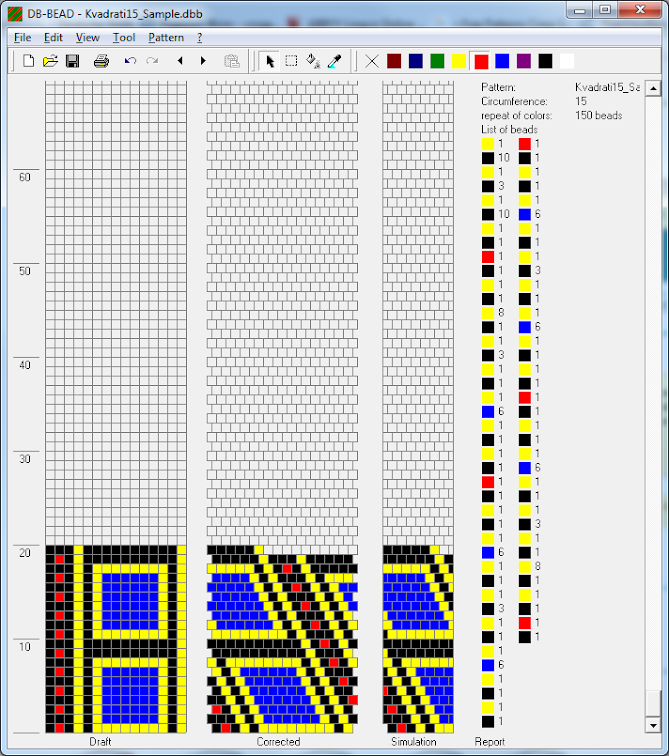Shift pattern left with left arrow
Image resolution: width=669 pixels, height=756 pixels.
pyautogui.click(x=180, y=61)
